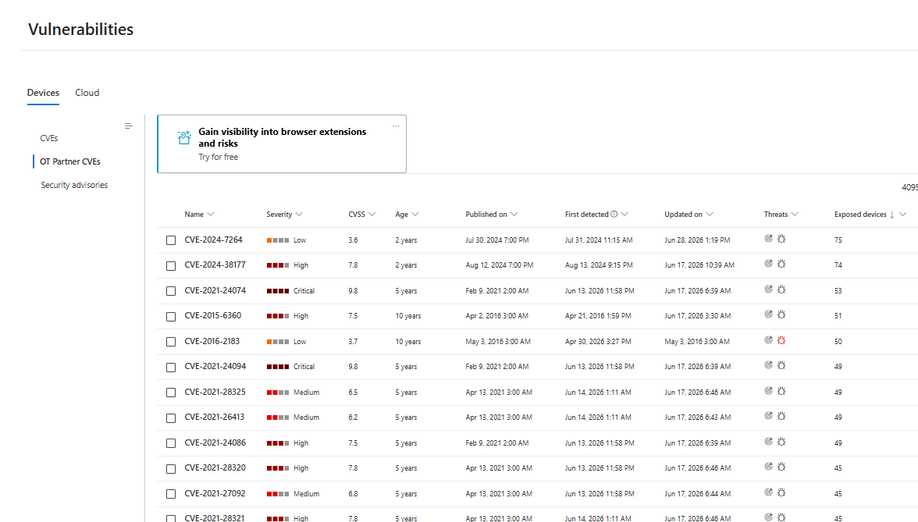Click the bug exploit icon for CVE-2021-28325
Viewport: 918px width, 522px height.
[782, 391]
